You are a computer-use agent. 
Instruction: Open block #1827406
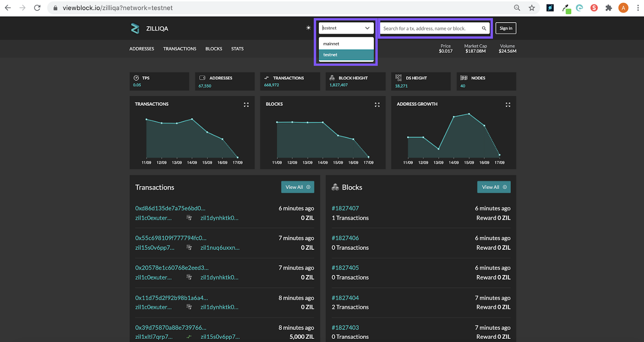[x=345, y=238]
